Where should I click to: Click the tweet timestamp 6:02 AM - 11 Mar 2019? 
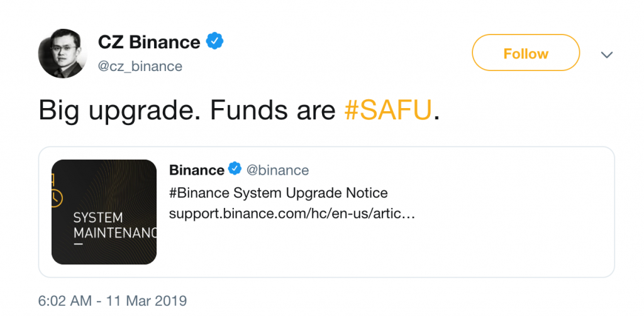[x=113, y=301]
